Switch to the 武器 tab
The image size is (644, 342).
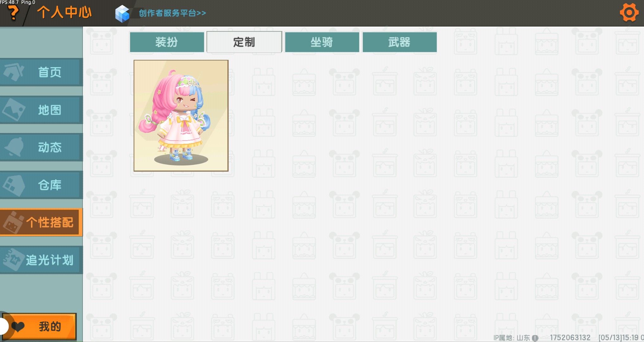pos(399,42)
